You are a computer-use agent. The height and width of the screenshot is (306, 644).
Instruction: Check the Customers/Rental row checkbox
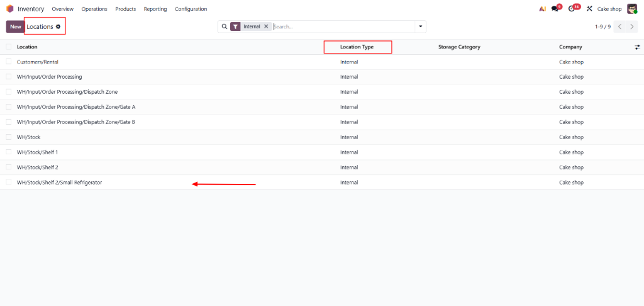click(9, 62)
